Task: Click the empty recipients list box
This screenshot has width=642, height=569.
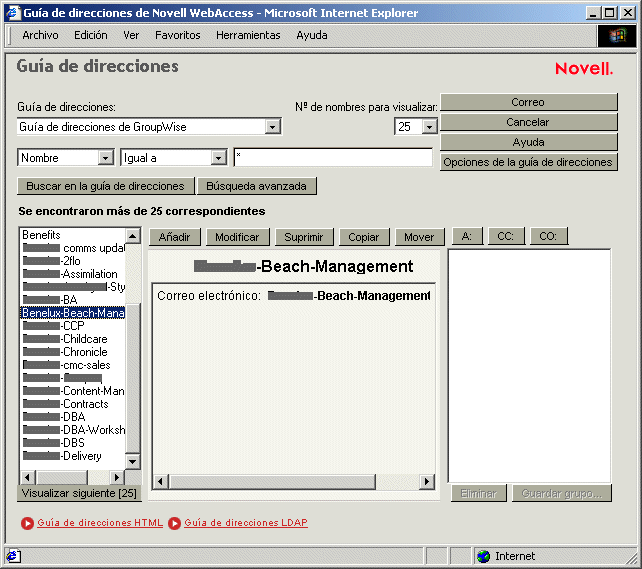Action: tap(529, 366)
